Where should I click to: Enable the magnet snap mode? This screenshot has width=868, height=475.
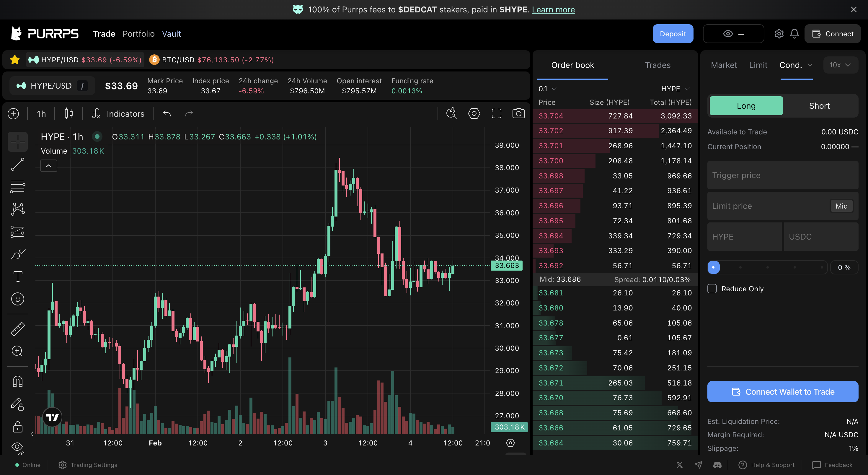click(x=17, y=381)
